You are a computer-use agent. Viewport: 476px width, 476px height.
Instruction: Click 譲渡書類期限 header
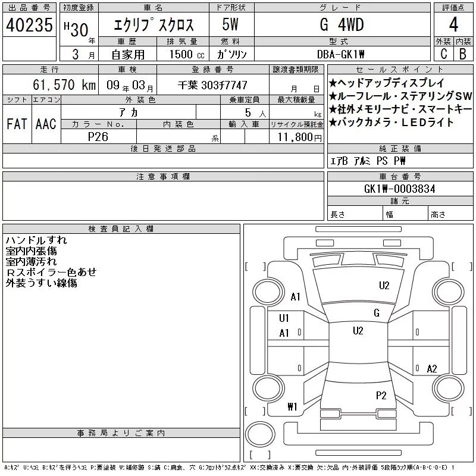tap(296, 70)
